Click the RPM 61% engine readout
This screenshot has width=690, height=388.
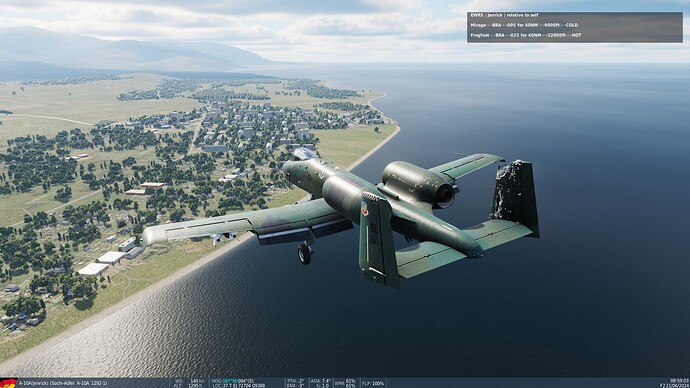(x=345, y=383)
